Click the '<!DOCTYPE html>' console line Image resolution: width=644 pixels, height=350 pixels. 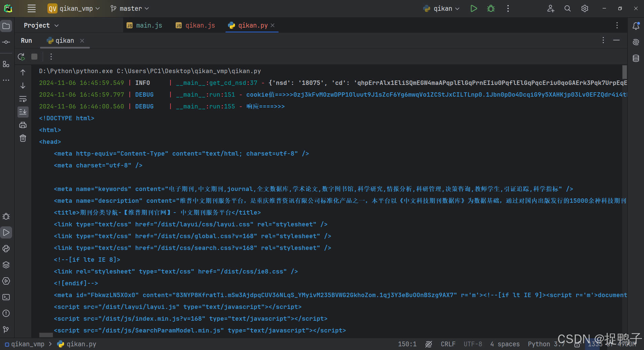[x=67, y=118]
